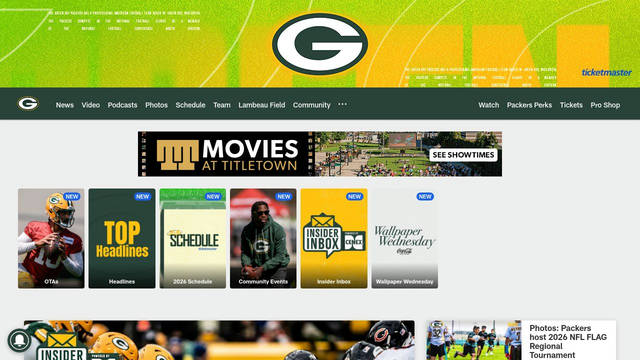The height and width of the screenshot is (360, 640).
Task: Open the Community menu item
Action: tap(311, 105)
